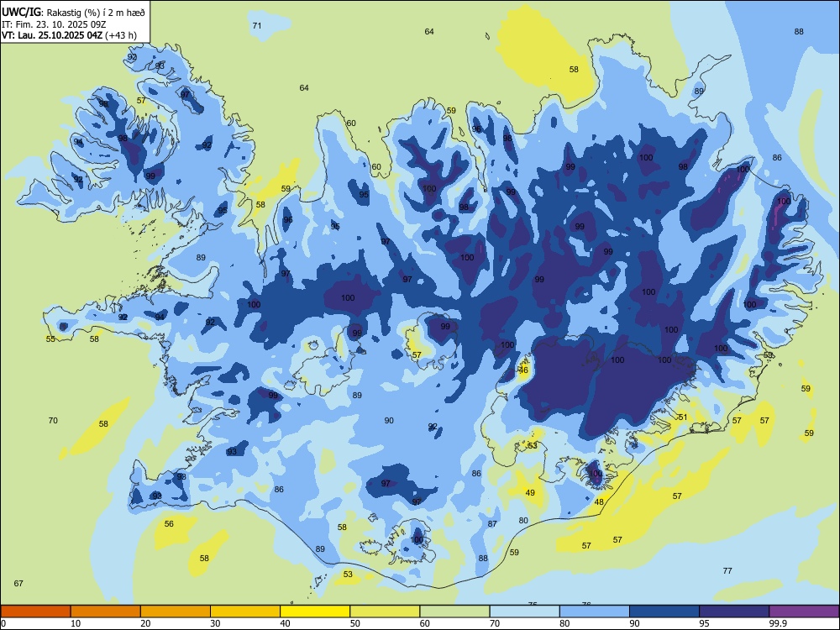Click the pale blue 70–80 legend swatch
The height and width of the screenshot is (630, 840).
524,612
